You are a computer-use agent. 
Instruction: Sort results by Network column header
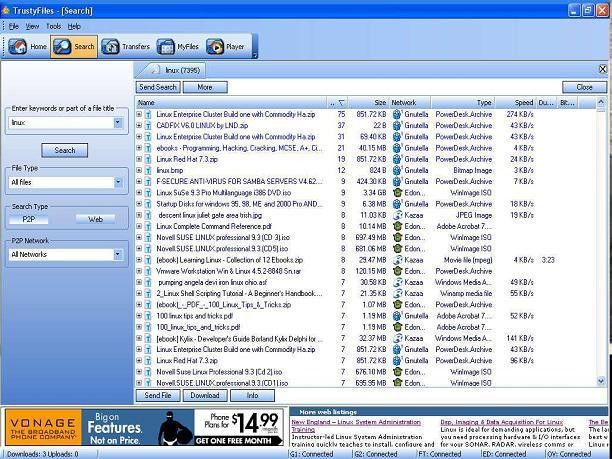coord(410,103)
